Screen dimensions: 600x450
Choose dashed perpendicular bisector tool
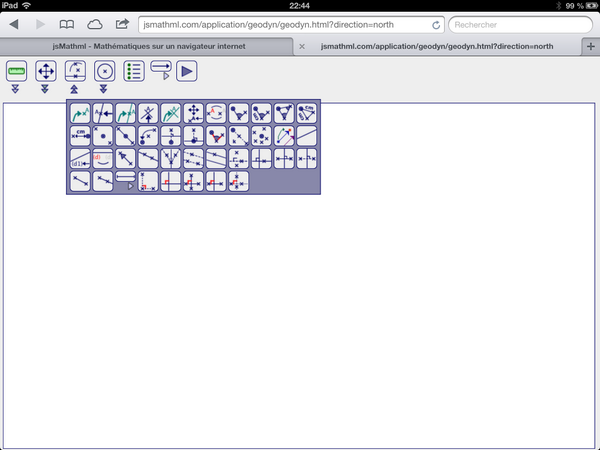[x=307, y=158]
